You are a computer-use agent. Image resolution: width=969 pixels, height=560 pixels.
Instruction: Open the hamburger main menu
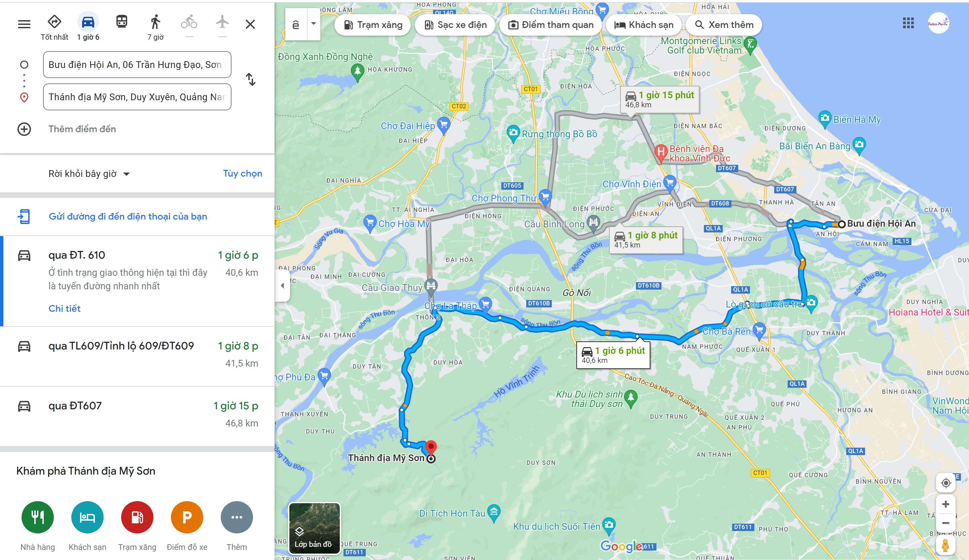[24, 24]
